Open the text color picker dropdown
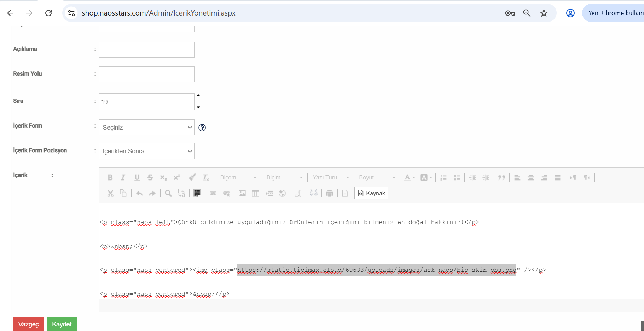The image size is (644, 331). [x=410, y=177]
